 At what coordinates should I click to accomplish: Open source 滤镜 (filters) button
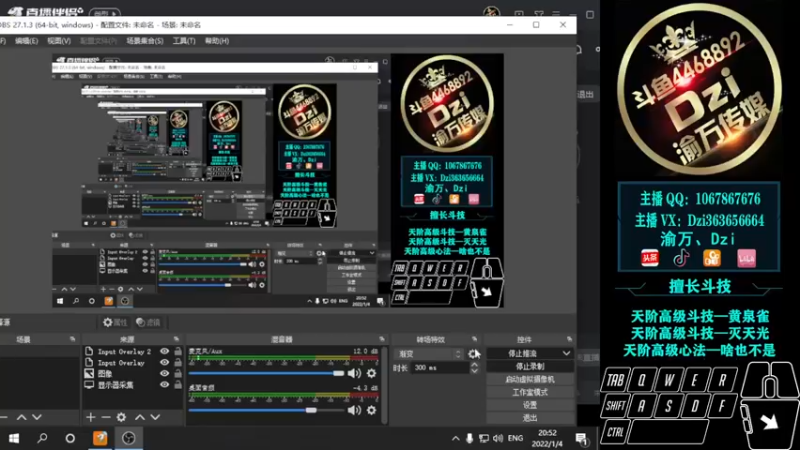pyautogui.click(x=148, y=322)
